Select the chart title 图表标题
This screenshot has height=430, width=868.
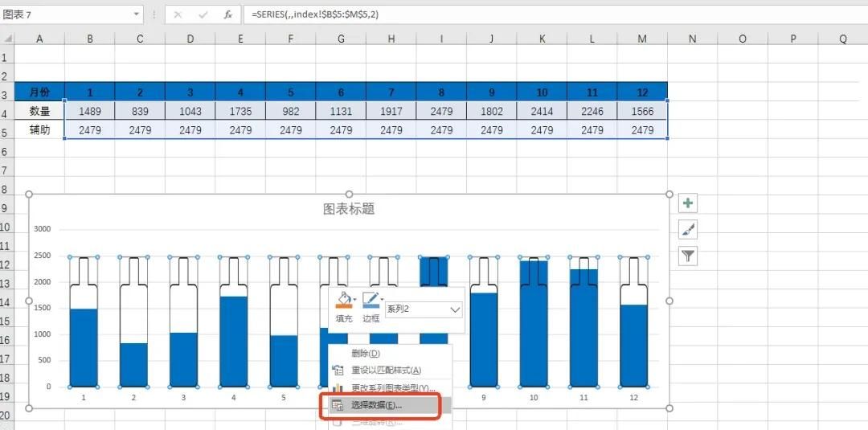pyautogui.click(x=350, y=209)
